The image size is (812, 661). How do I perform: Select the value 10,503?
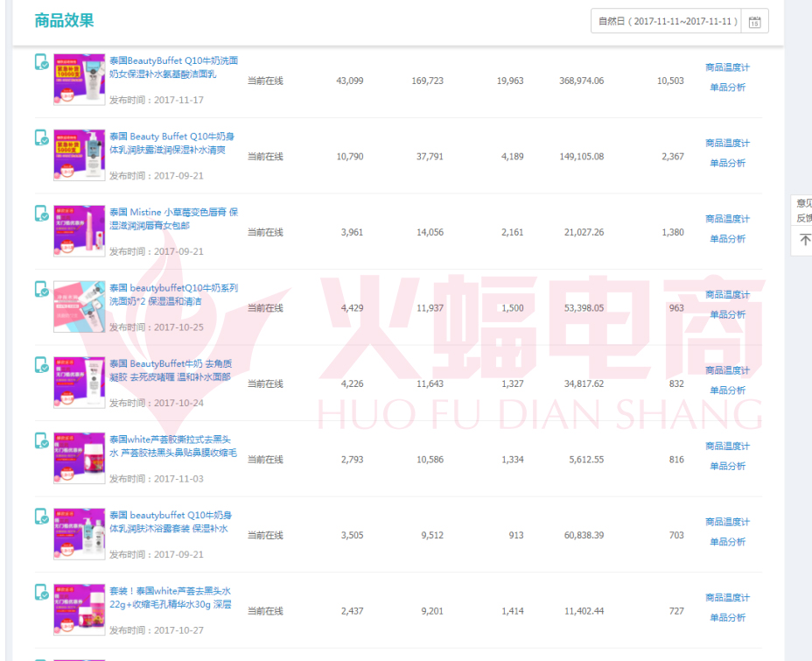click(x=670, y=81)
